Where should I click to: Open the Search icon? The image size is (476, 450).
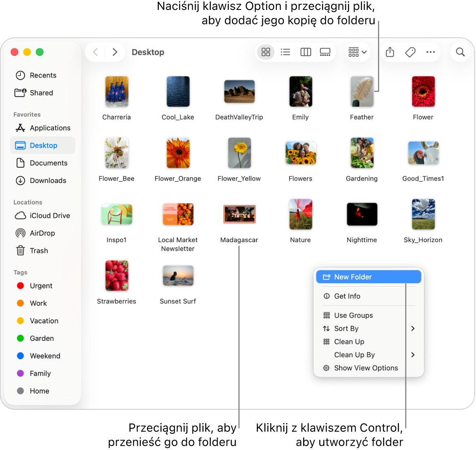pyautogui.click(x=460, y=52)
